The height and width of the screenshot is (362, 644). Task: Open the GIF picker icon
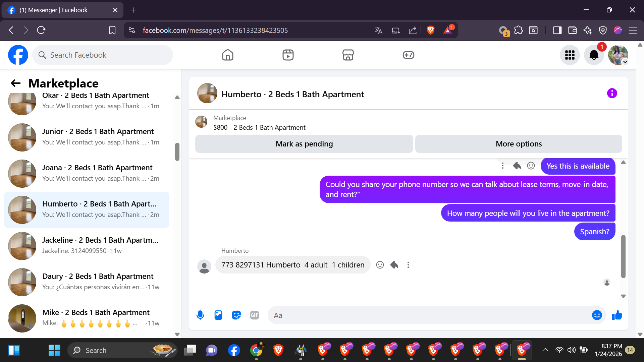point(255,315)
